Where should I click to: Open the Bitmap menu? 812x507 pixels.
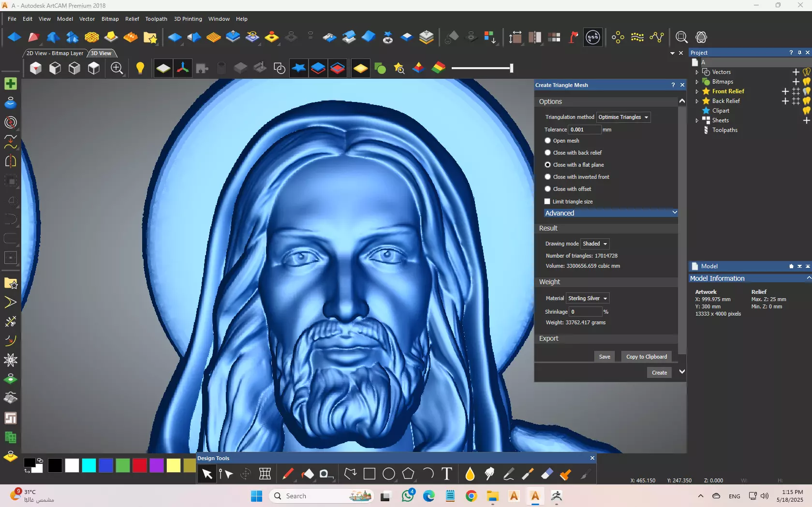[110, 19]
